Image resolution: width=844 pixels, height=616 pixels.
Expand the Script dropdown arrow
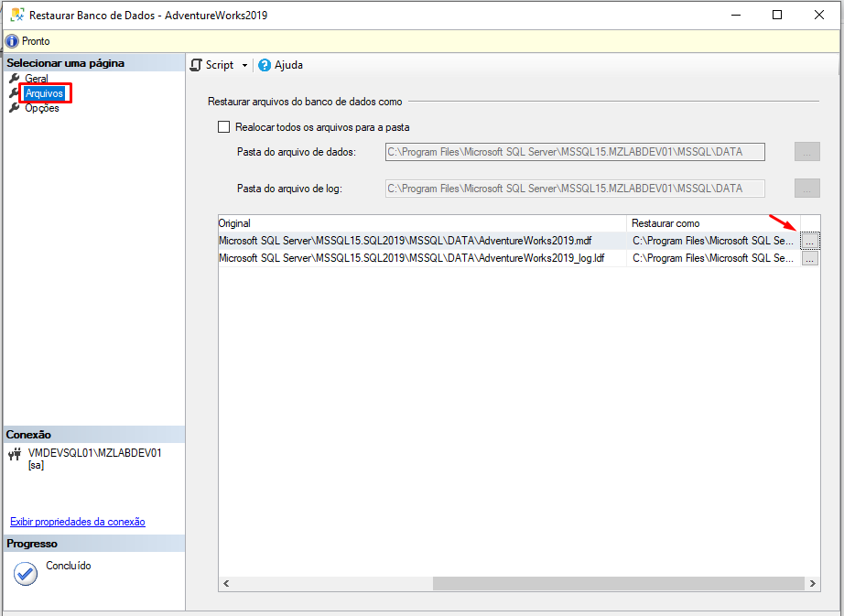tap(244, 66)
